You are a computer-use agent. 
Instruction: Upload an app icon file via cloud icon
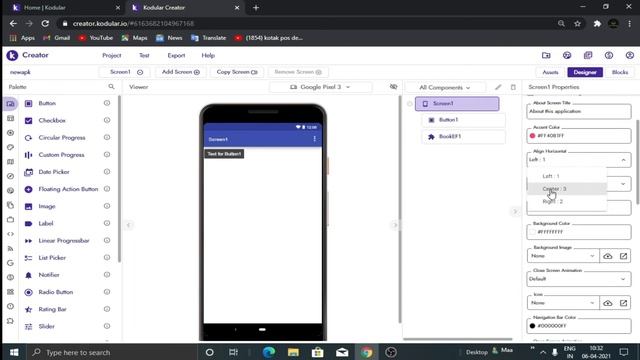(x=608, y=303)
